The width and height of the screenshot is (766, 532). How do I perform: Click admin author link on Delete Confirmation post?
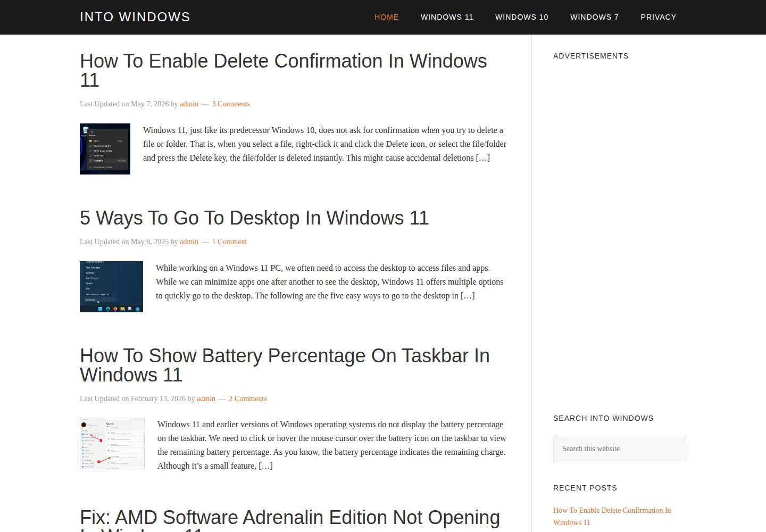(x=189, y=104)
